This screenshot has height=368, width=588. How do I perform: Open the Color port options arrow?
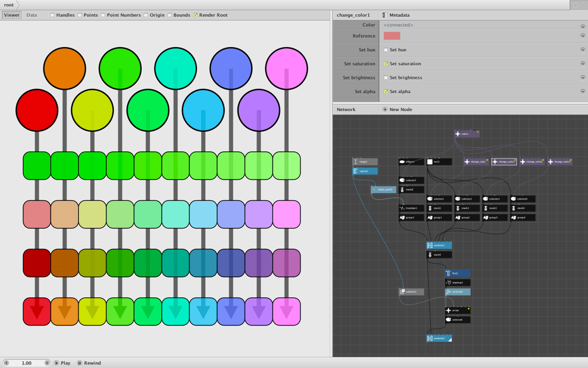click(583, 26)
